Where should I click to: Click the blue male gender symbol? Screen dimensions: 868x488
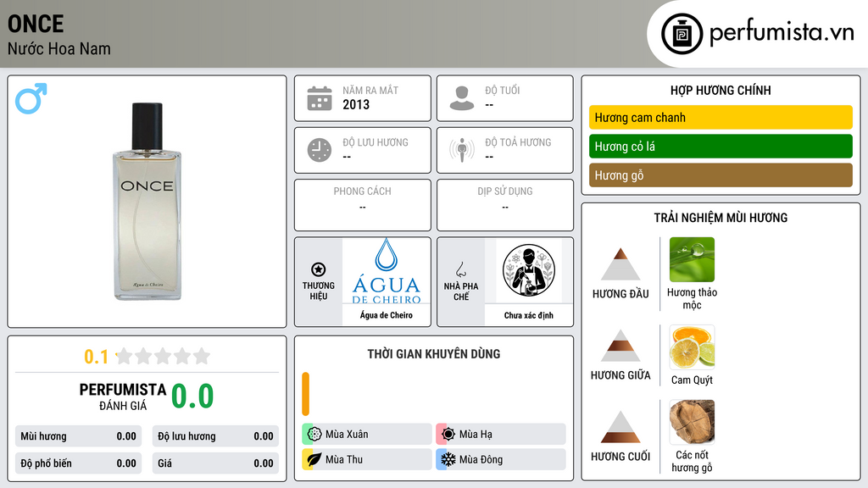31,98
